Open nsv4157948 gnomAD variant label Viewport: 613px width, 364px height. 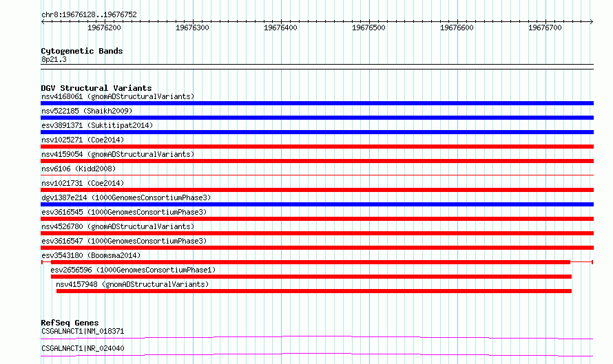point(132,284)
